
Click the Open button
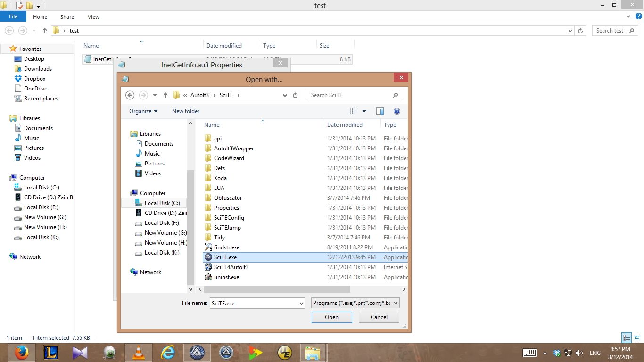coord(332,317)
